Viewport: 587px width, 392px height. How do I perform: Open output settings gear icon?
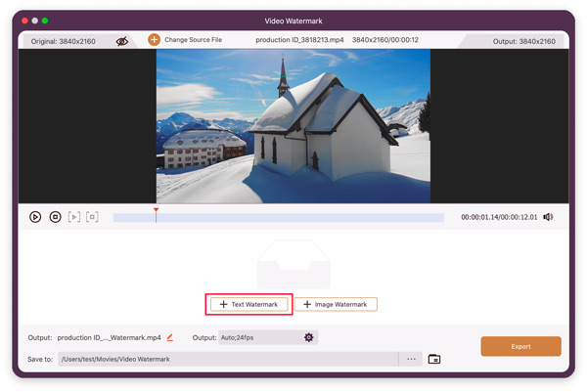[308, 337]
